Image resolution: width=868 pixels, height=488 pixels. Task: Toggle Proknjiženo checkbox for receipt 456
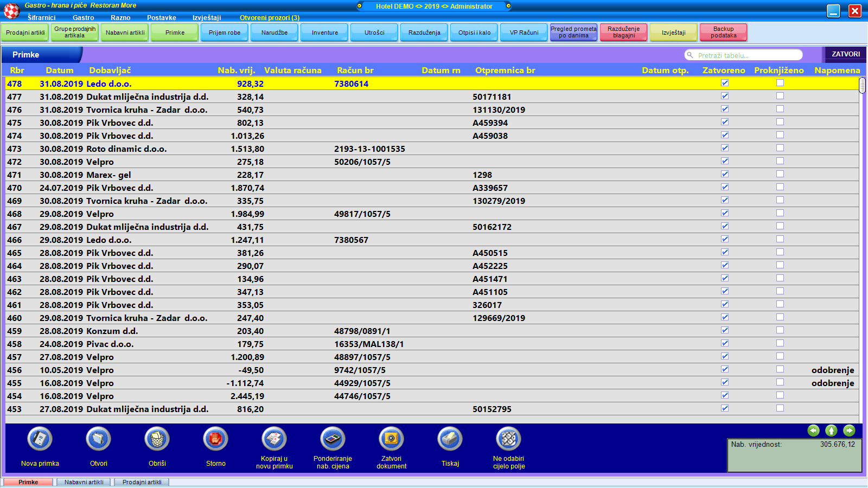[780, 369]
